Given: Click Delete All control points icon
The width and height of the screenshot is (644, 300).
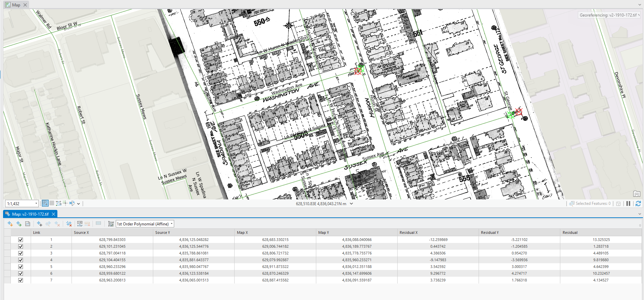Looking at the screenshot, I should point(69,224).
